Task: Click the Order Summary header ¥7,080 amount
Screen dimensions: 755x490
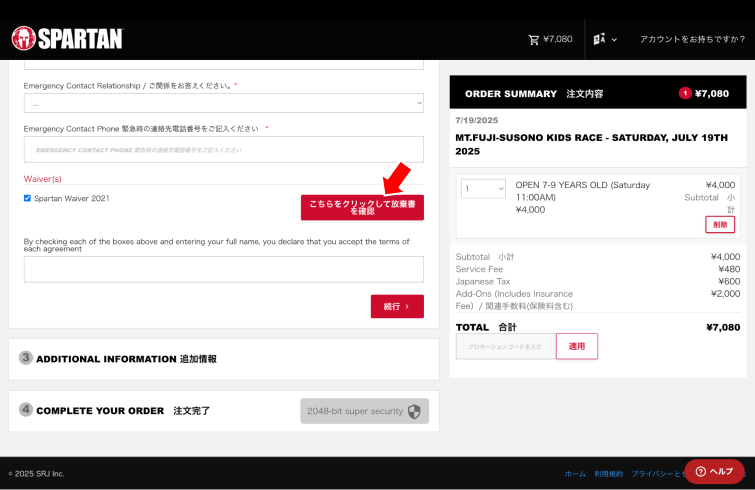Action: [x=712, y=93]
